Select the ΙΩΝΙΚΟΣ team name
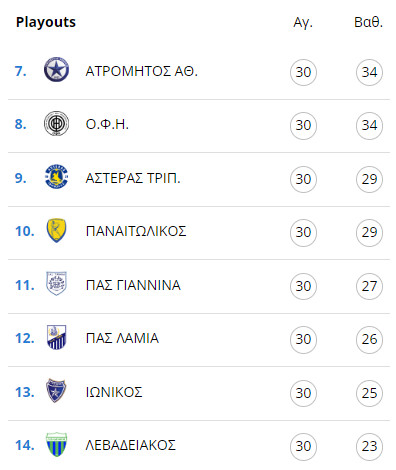The image size is (396, 470). pyautogui.click(x=114, y=392)
